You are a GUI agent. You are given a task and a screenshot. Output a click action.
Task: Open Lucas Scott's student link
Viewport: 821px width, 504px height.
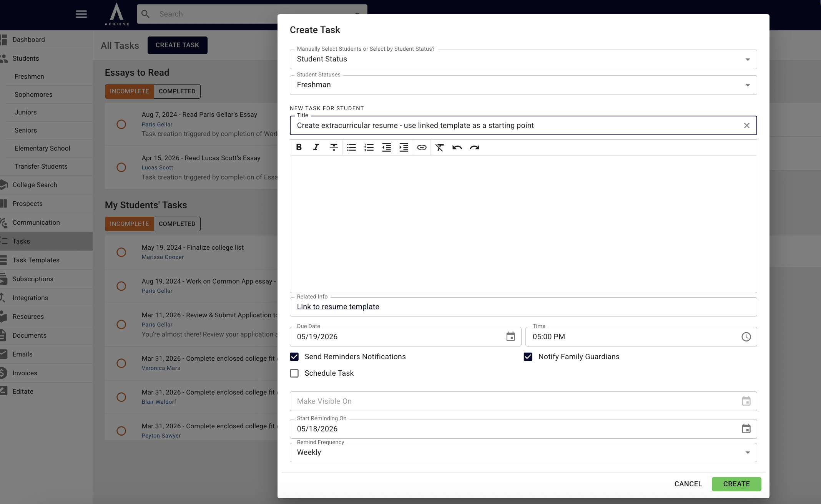click(157, 167)
